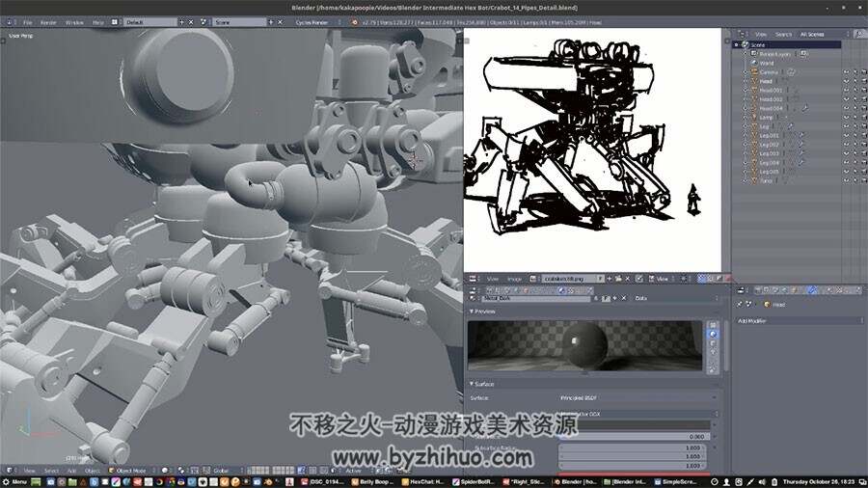This screenshot has height=488, width=868.
Task: Toggle fake user F button for the material
Action: 606,298
